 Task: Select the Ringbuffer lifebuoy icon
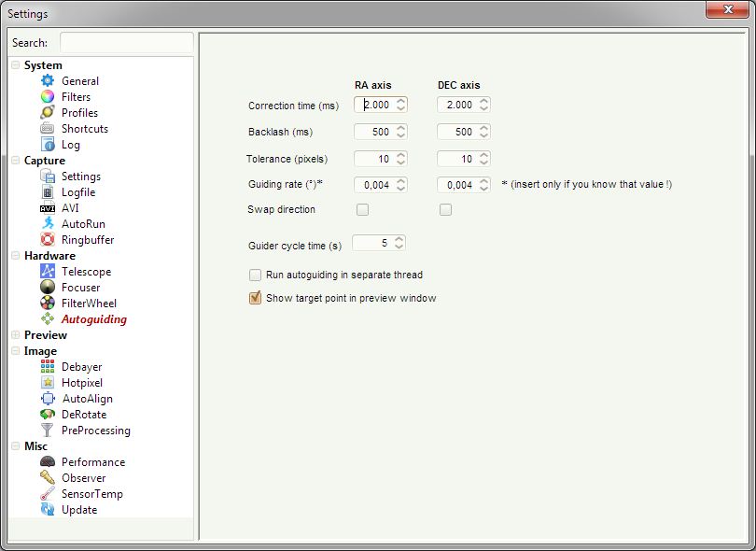pyautogui.click(x=48, y=239)
